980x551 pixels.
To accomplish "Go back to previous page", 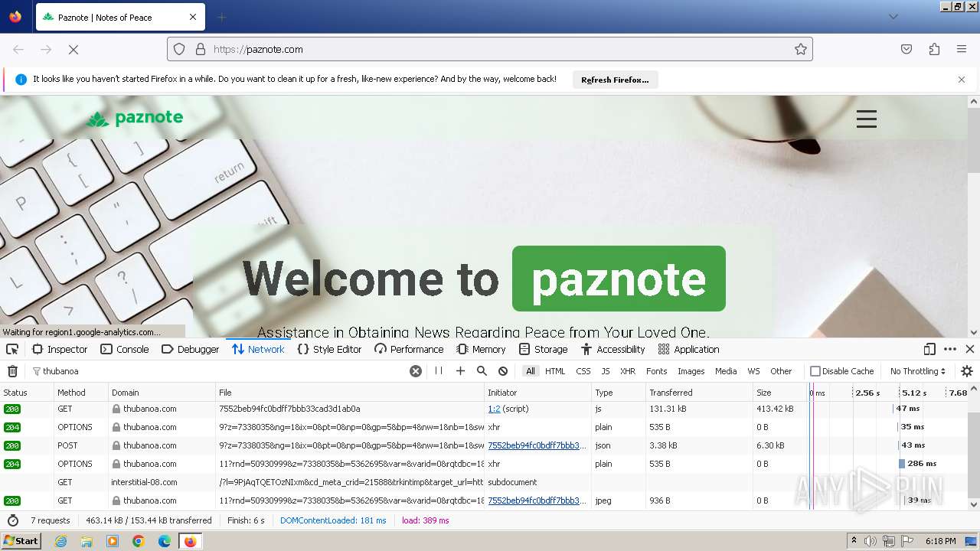I will click(18, 49).
